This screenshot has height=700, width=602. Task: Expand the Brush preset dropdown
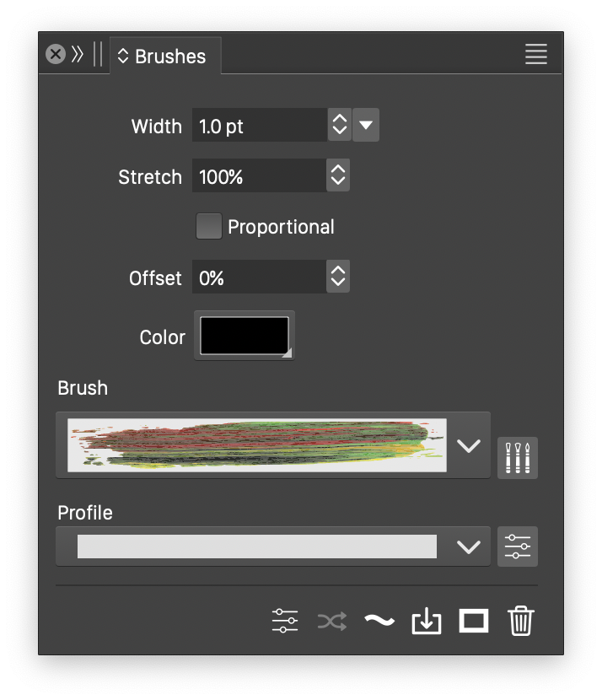[468, 445]
